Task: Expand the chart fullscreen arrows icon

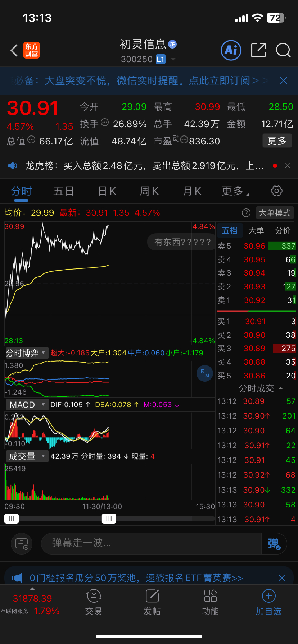Action: pos(205,373)
